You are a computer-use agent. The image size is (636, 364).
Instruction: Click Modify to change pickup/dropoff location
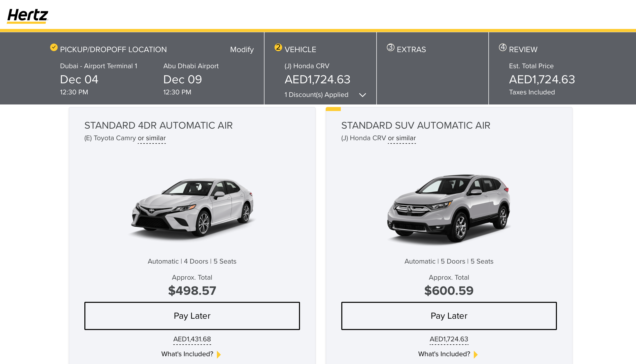point(242,50)
